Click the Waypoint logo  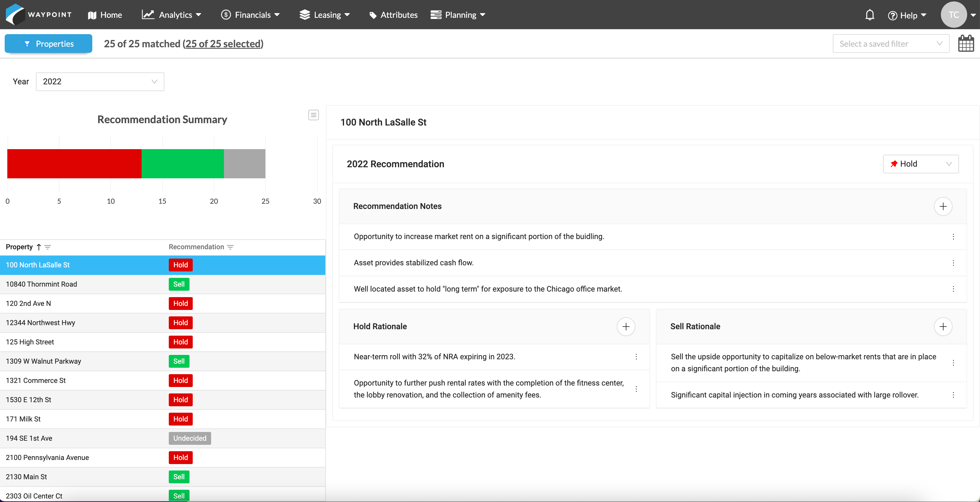[39, 15]
